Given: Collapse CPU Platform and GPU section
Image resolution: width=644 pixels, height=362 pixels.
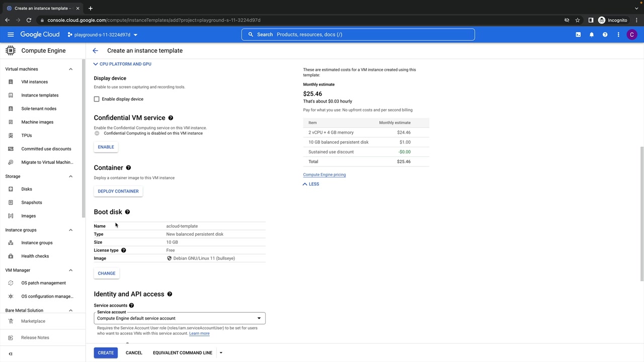Looking at the screenshot, I should (x=122, y=64).
